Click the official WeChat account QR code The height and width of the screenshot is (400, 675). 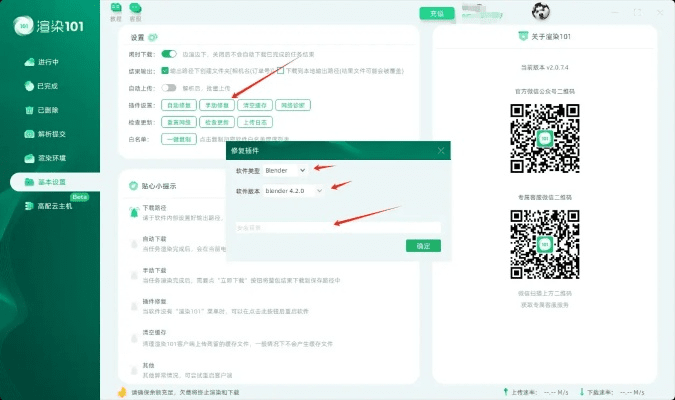(545, 138)
